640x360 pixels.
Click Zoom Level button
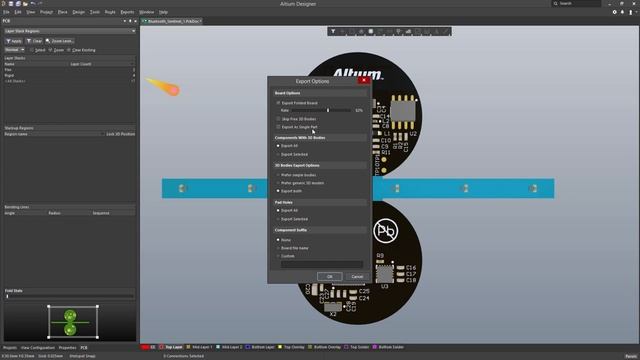pyautogui.click(x=60, y=41)
